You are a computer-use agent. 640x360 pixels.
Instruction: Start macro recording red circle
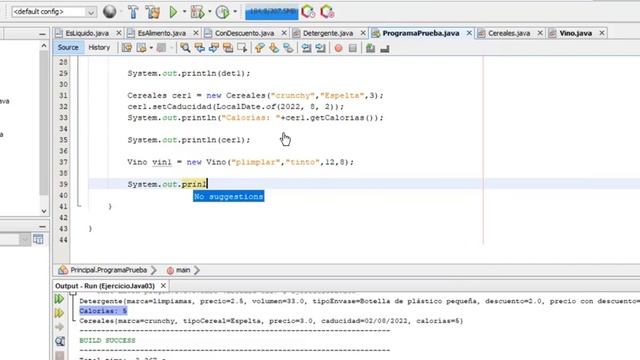coord(338,48)
